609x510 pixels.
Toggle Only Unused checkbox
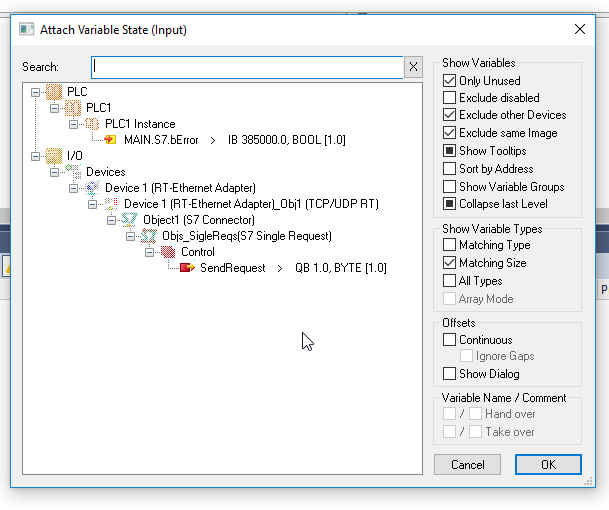[x=449, y=80]
